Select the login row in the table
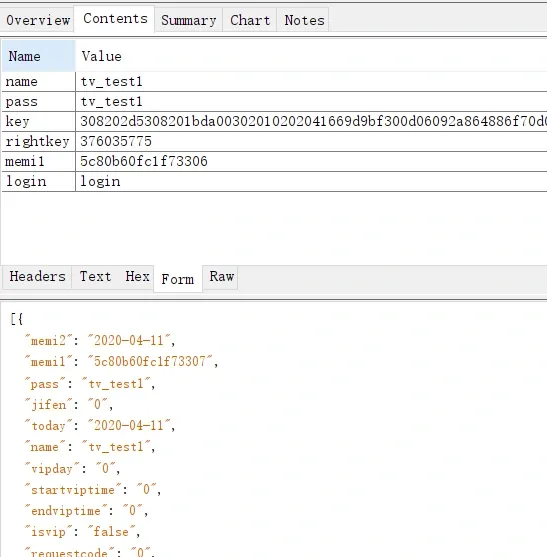Image resolution: width=547 pixels, height=557 pixels. pyautogui.click(x=274, y=182)
